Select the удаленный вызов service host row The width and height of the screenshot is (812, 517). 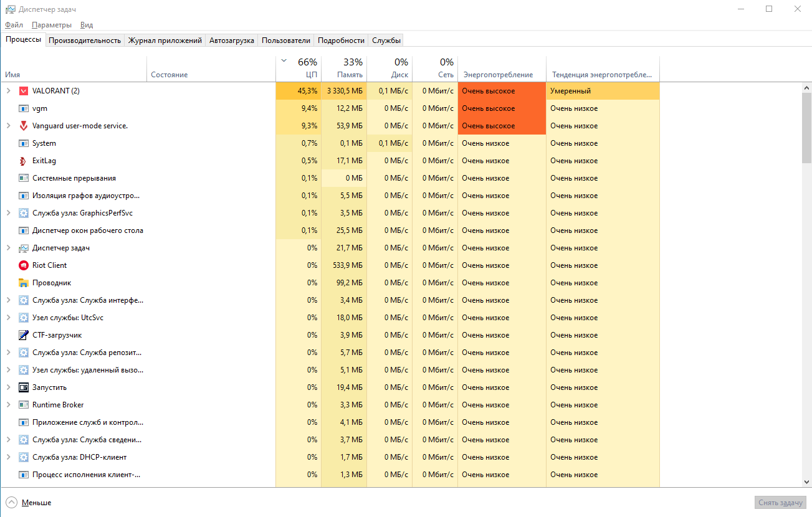(x=330, y=370)
